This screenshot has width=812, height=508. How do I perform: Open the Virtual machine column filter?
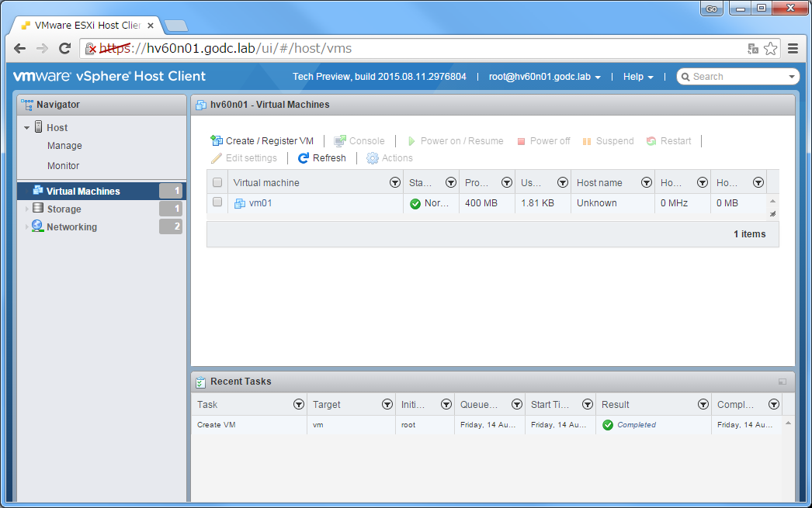[x=395, y=182]
